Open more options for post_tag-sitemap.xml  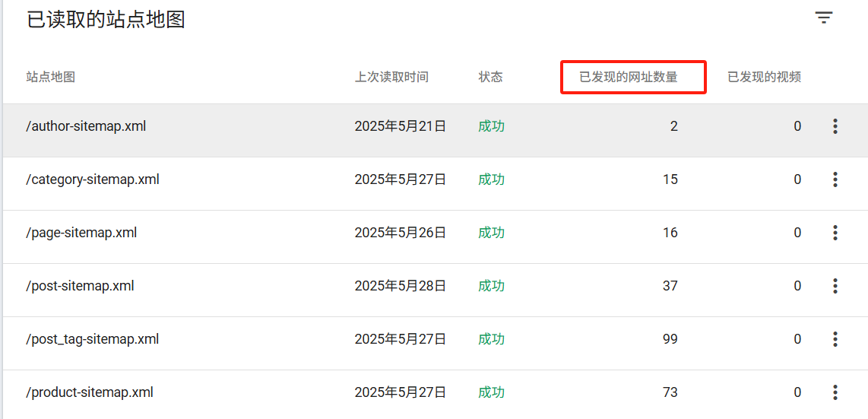pos(835,339)
